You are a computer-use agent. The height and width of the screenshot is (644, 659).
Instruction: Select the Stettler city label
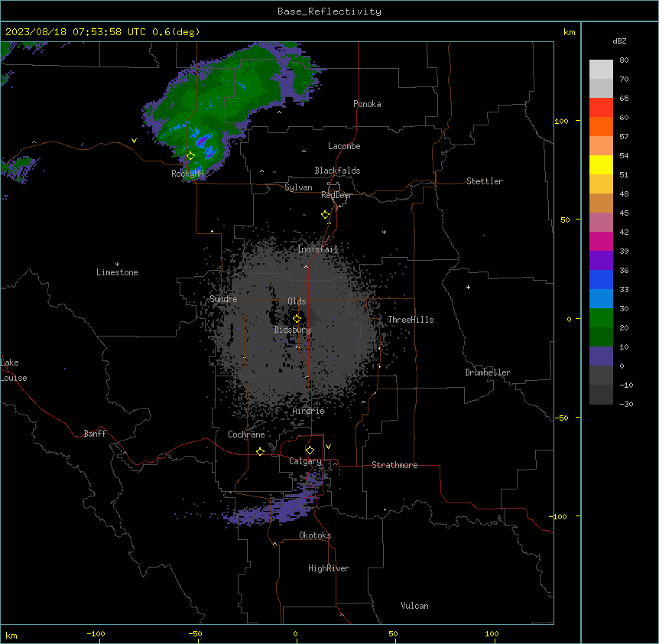(x=485, y=181)
